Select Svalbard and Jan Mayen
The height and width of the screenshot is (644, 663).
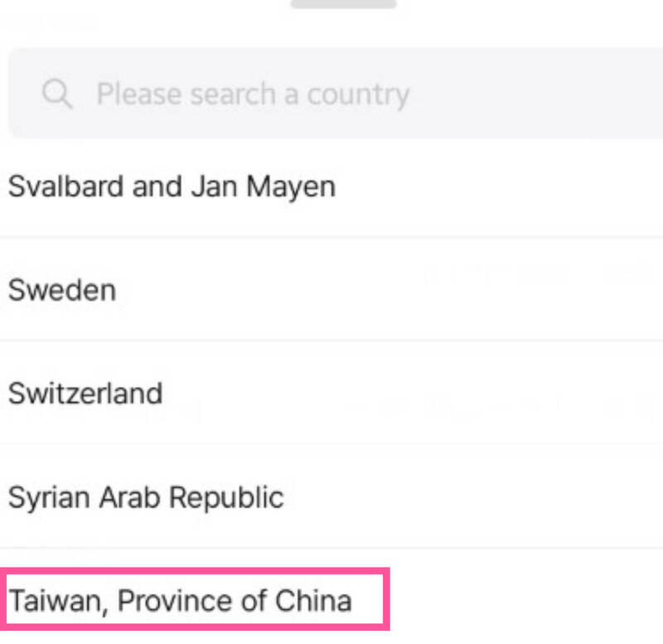331,186
